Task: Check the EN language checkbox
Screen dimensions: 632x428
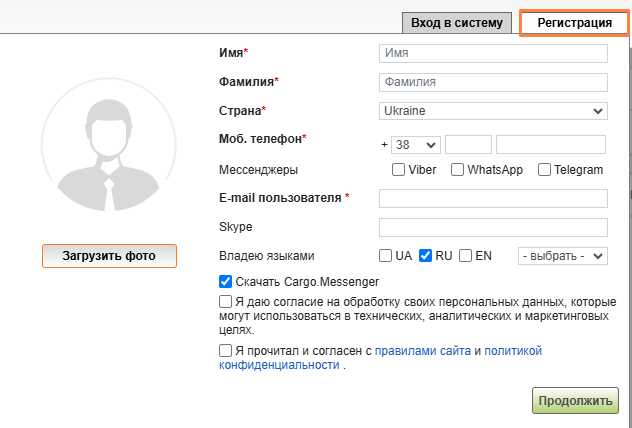Action: click(x=465, y=256)
